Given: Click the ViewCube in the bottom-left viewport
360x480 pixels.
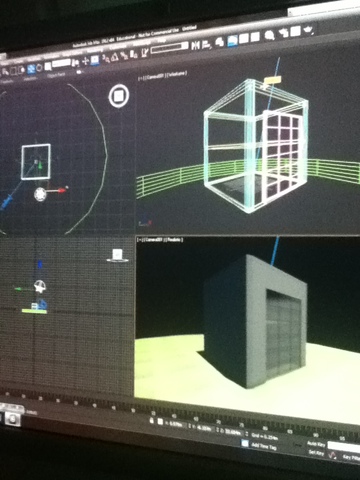Looking at the screenshot, I should click(x=117, y=255).
